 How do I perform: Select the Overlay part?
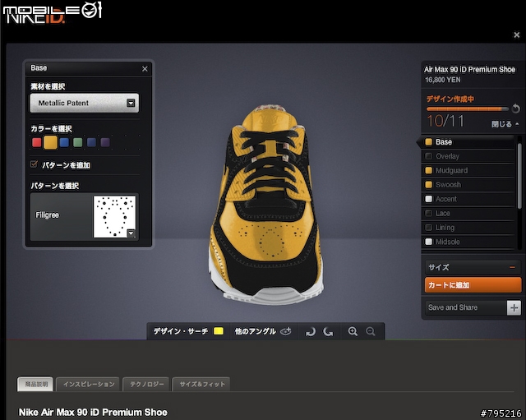[467, 156]
